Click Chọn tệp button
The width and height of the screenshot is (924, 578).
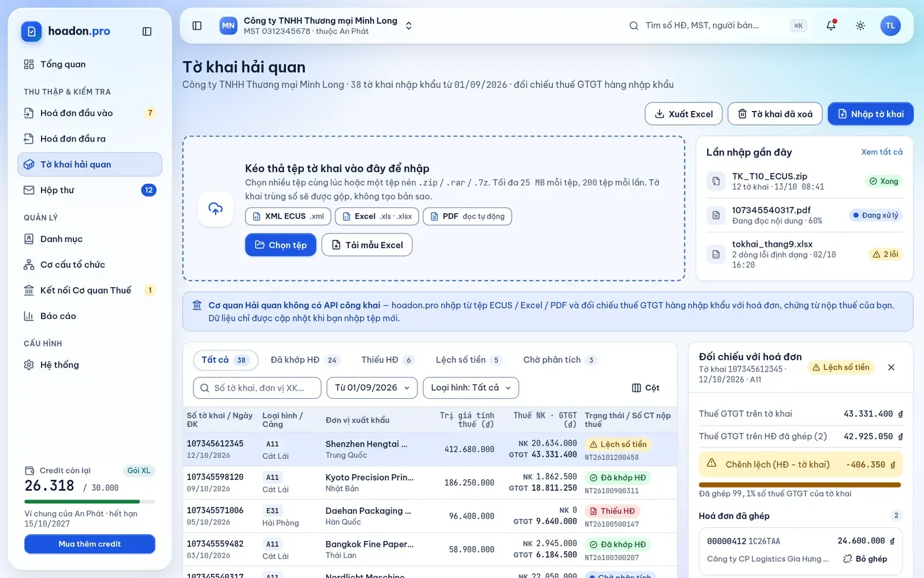[281, 245]
